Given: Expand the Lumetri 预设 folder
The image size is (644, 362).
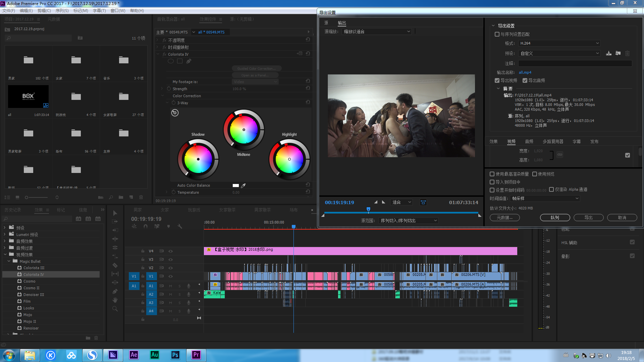Looking at the screenshot, I should [x=4, y=234].
